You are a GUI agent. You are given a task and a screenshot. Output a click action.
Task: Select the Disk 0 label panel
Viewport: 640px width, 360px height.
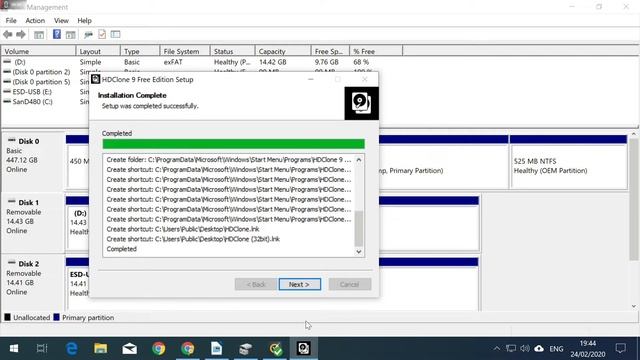pos(33,162)
